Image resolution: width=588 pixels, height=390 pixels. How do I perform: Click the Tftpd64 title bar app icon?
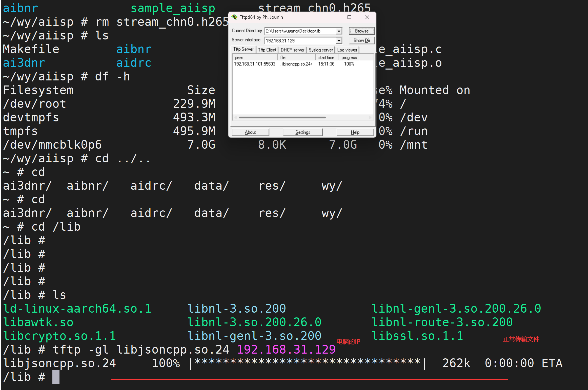click(x=234, y=17)
